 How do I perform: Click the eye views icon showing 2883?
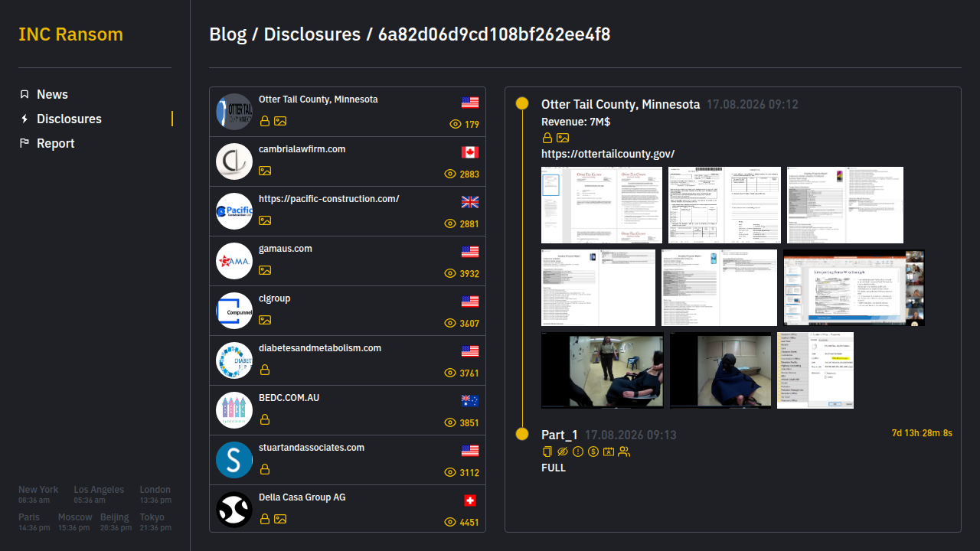point(450,174)
